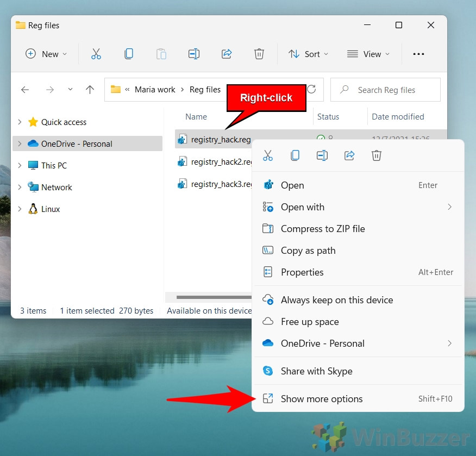Select the Delete trash icon on the toolbar

click(x=259, y=54)
